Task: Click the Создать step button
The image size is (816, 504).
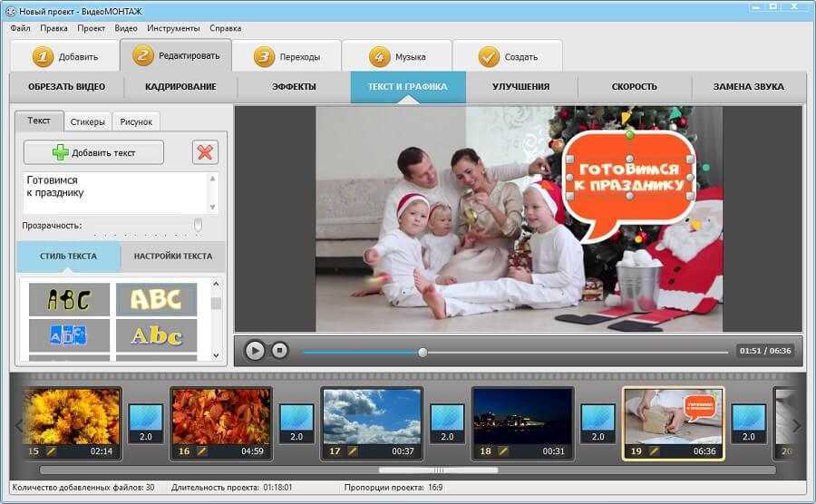Action: (508, 57)
